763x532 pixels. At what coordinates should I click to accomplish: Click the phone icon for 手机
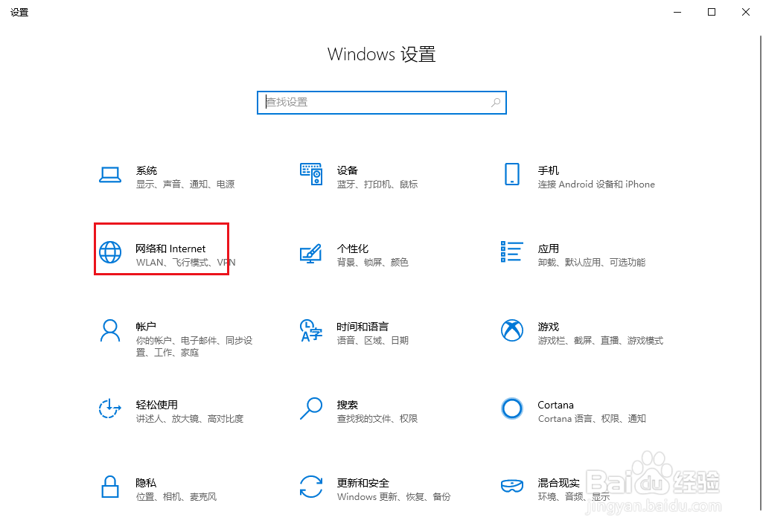(512, 174)
